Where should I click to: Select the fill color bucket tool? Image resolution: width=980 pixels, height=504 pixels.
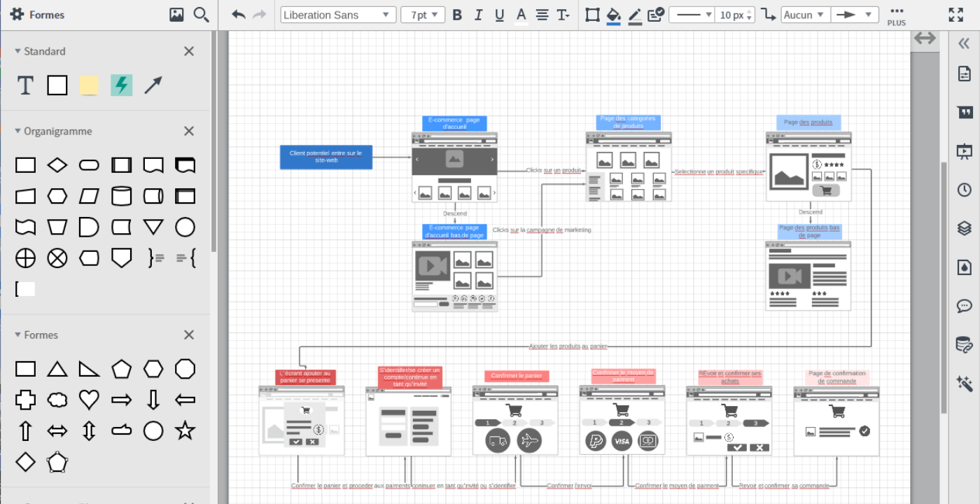(x=613, y=14)
